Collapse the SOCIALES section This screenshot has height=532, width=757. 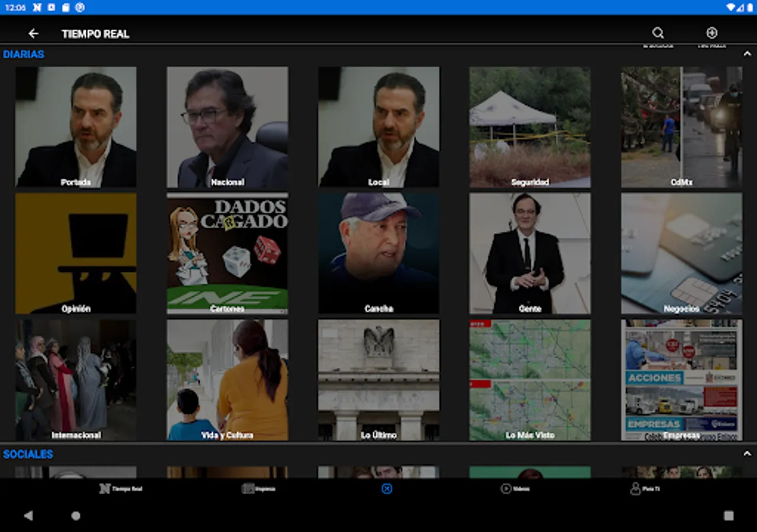click(747, 454)
